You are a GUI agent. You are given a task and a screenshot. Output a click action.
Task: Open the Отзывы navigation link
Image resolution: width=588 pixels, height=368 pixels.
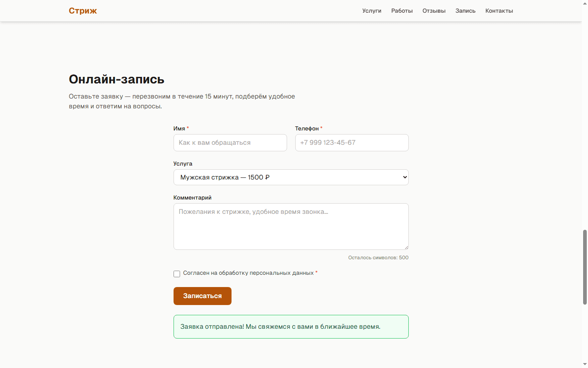tap(434, 11)
